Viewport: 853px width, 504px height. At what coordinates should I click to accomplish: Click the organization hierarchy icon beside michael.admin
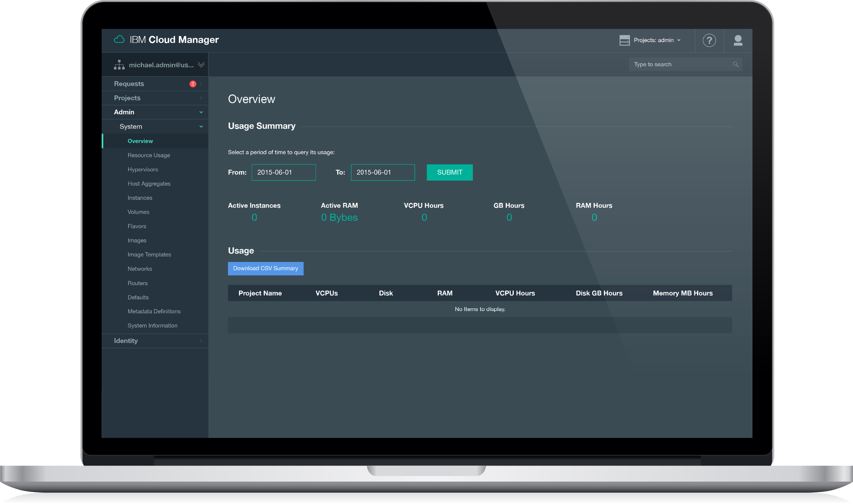tap(119, 65)
